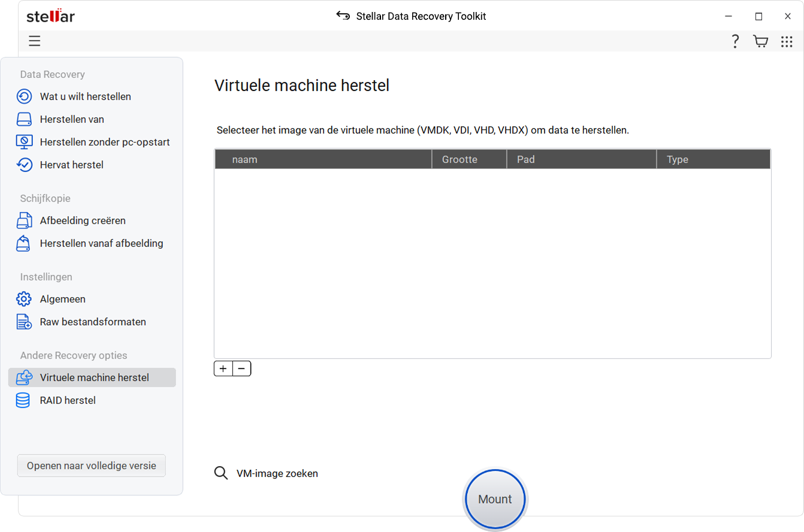Open the apps grid icon
The height and width of the screenshot is (532, 804).
tap(787, 41)
